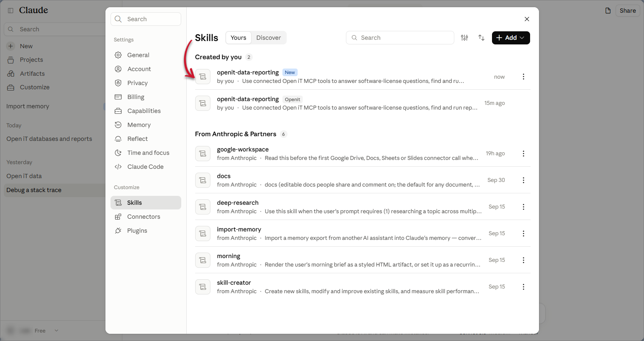The image size is (644, 341).
Task: Switch to the Discover tab
Action: pos(268,38)
